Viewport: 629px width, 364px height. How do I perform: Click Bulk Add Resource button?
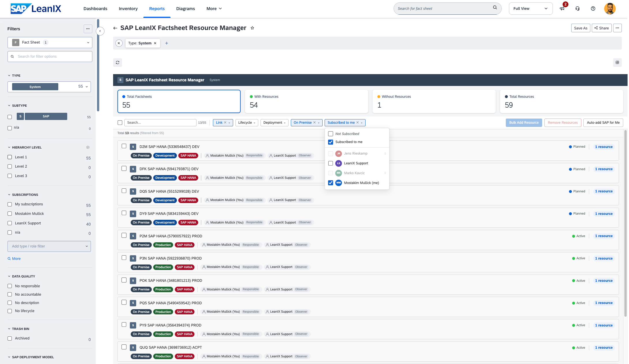(524, 123)
